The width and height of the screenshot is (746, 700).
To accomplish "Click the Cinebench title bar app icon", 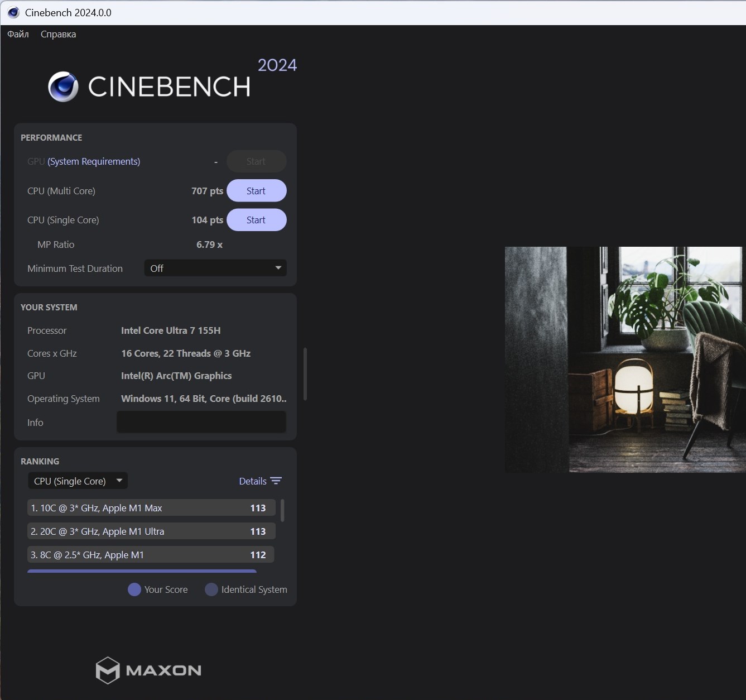I will (13, 12).
